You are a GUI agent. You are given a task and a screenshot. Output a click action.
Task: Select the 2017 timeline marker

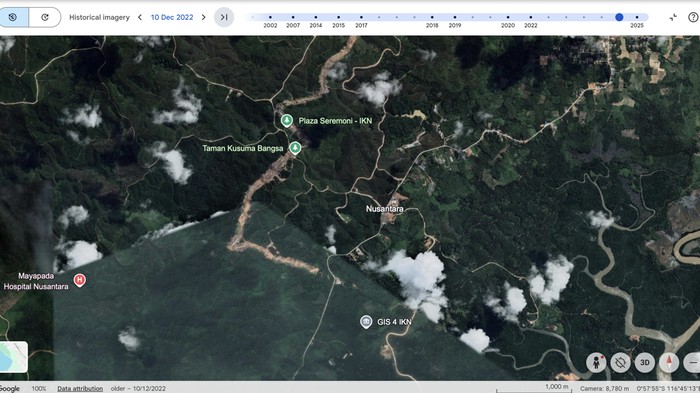[x=361, y=17]
